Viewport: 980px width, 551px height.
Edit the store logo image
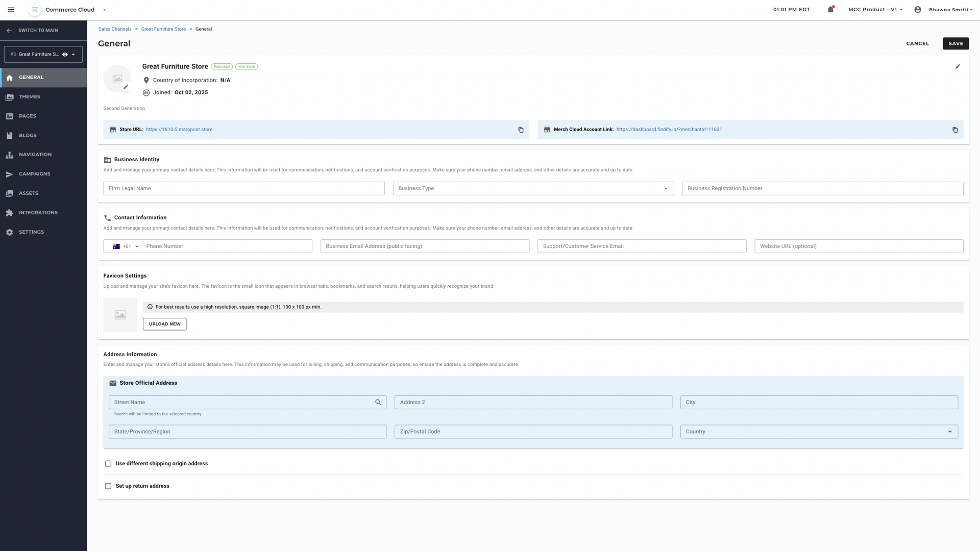click(x=126, y=87)
